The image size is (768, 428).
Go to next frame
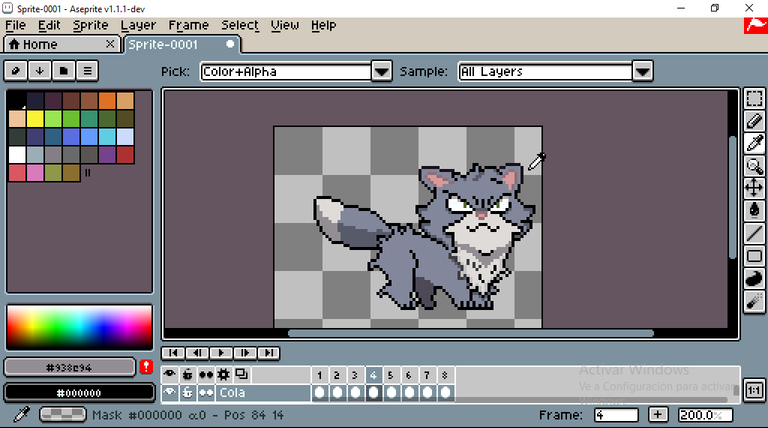245,353
